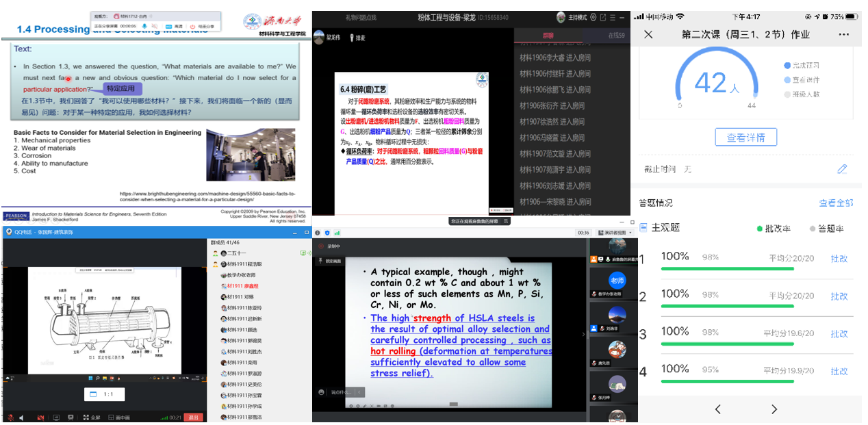Toggle the blue microphone in sharing toolbar
Screen dimensions: 868x425
tap(144, 26)
